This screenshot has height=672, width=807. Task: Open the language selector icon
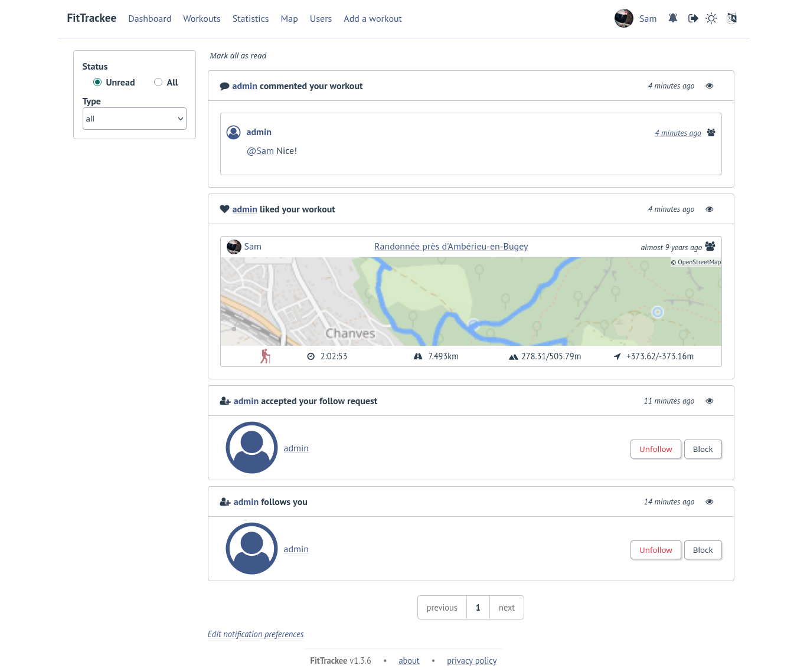[731, 18]
